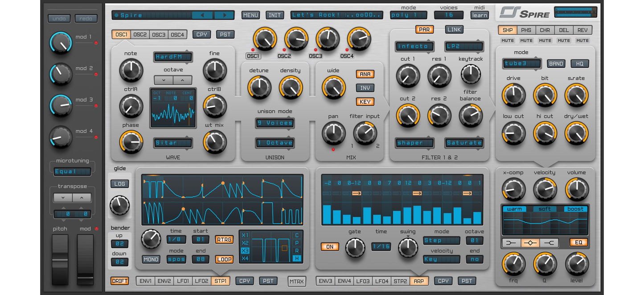Open the MTRX modulation matrix
Screen dimensions: 644x295
click(x=297, y=282)
